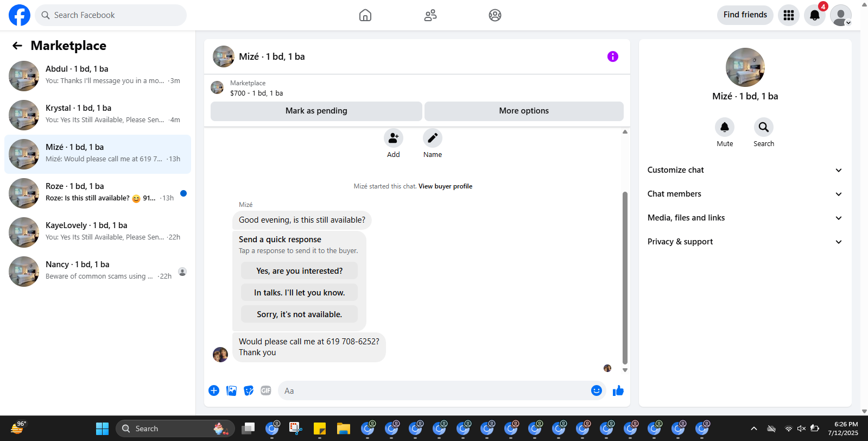
Task: Expand Customize chat section
Action: [x=745, y=170]
